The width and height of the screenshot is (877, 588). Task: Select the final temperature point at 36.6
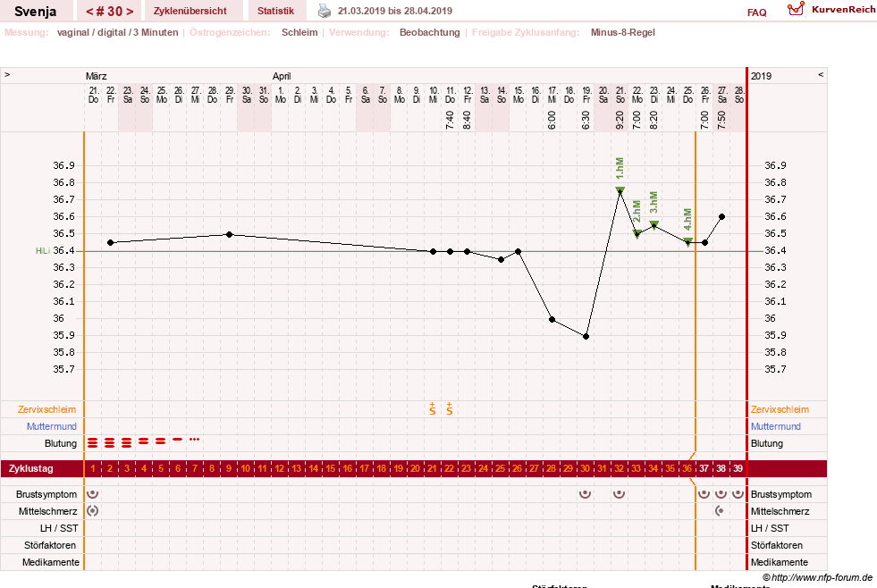click(722, 217)
